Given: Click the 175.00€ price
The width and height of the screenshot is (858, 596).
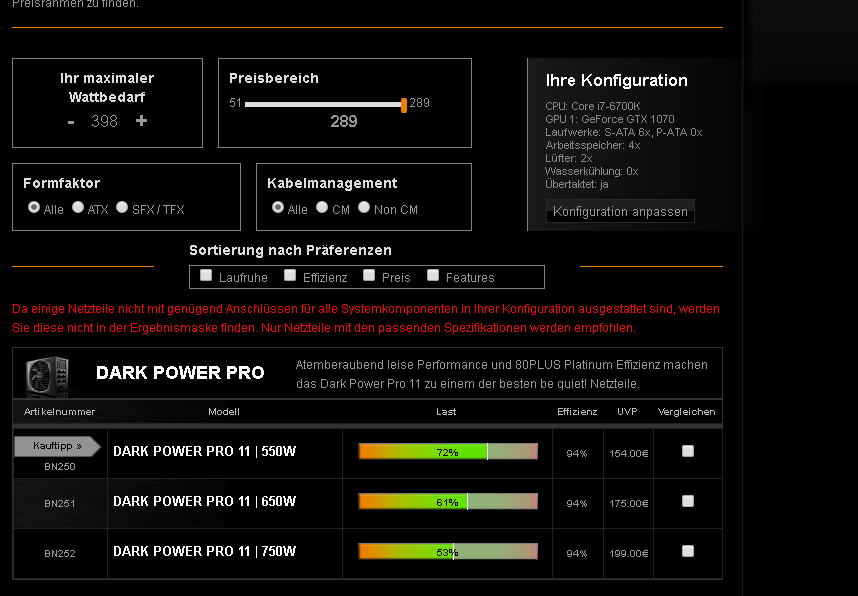Looking at the screenshot, I should coord(629,504).
